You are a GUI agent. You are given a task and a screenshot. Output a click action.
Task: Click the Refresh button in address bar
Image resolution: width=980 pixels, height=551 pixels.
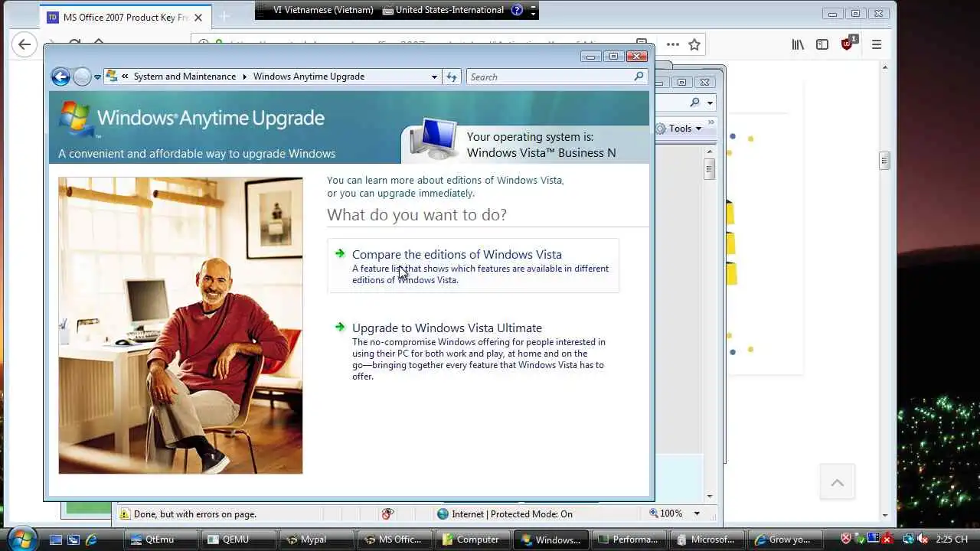(x=452, y=77)
